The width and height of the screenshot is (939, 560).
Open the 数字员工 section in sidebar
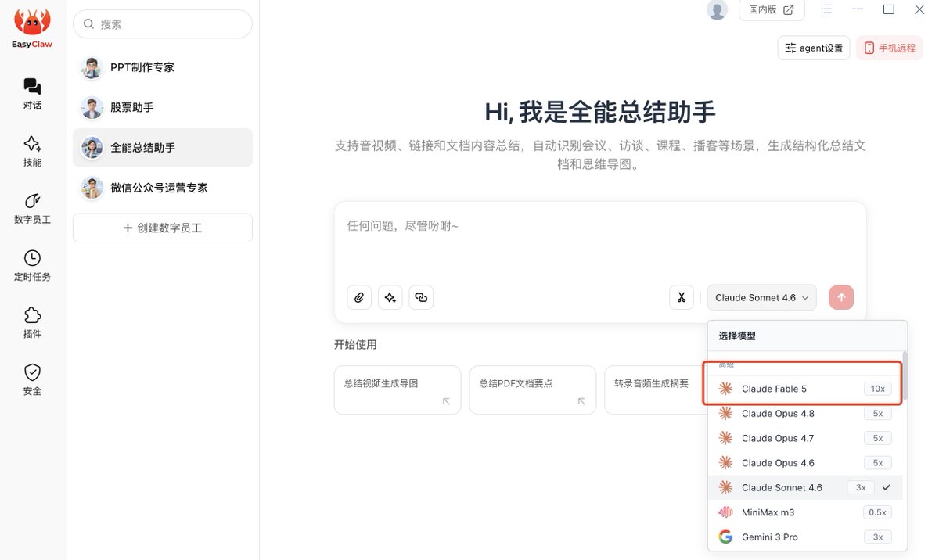click(32, 208)
